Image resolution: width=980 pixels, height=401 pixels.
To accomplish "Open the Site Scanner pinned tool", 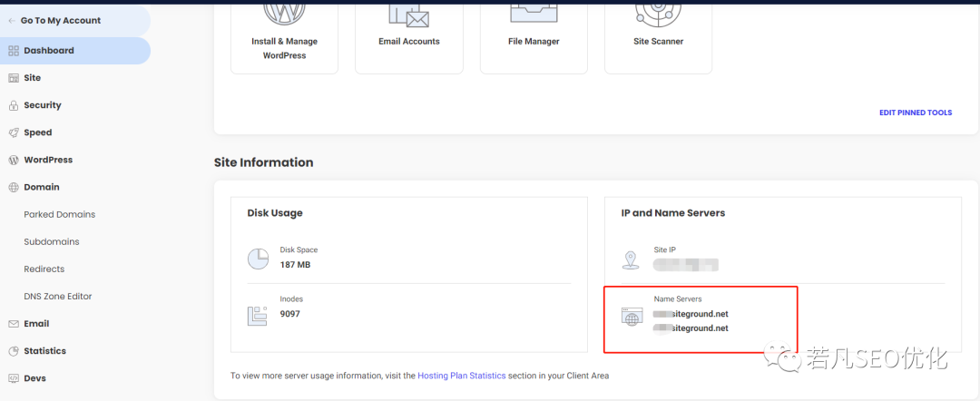I will (x=658, y=37).
